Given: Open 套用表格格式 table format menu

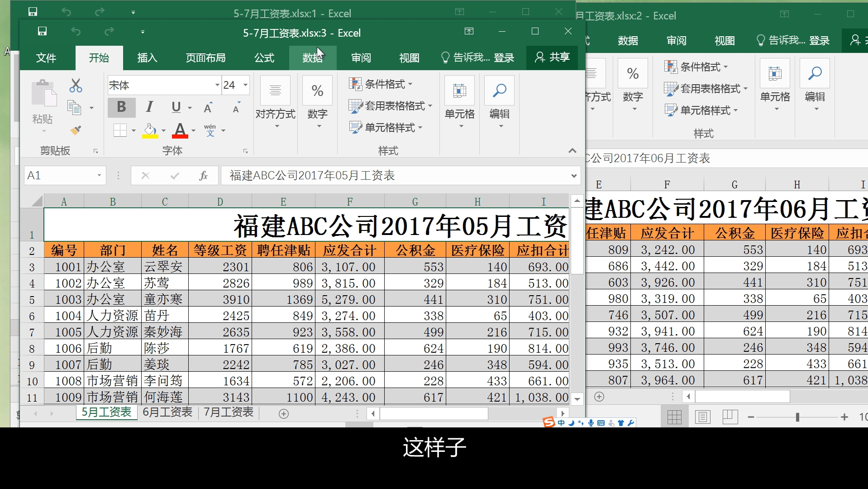Looking at the screenshot, I should (x=391, y=106).
